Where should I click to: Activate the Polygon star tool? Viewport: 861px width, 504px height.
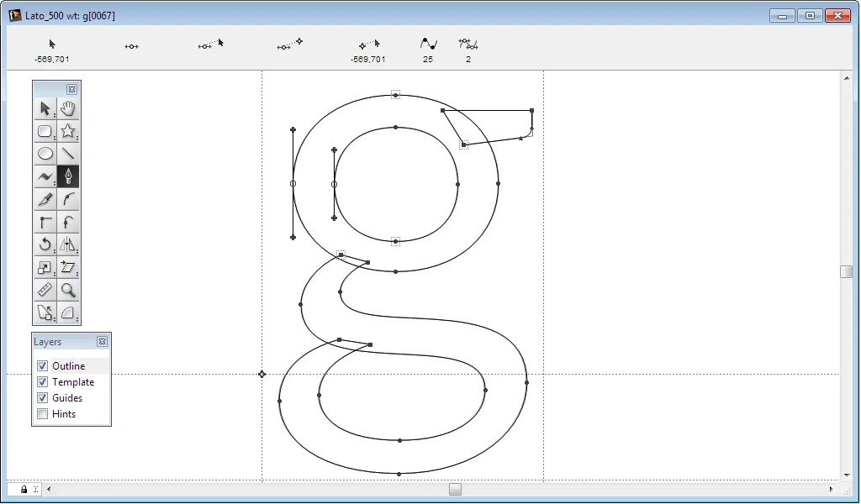click(x=68, y=130)
